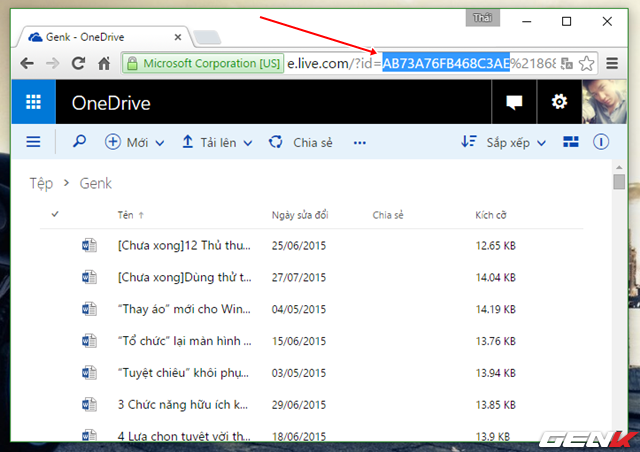Viewport: 640px width, 452px height.
Task: Expand the Sắp xếp dropdown arrow
Action: 541,143
